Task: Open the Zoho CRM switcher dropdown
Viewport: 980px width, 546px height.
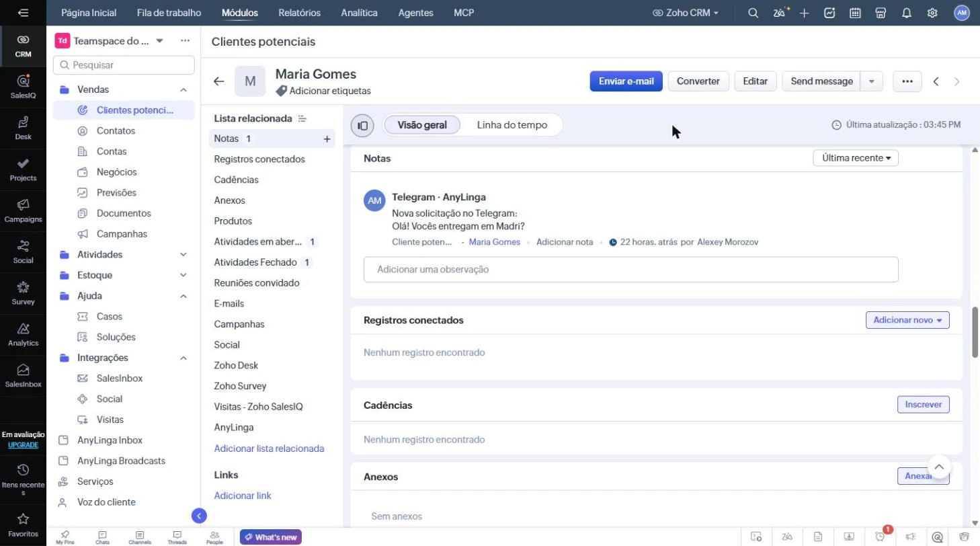Action: click(685, 13)
